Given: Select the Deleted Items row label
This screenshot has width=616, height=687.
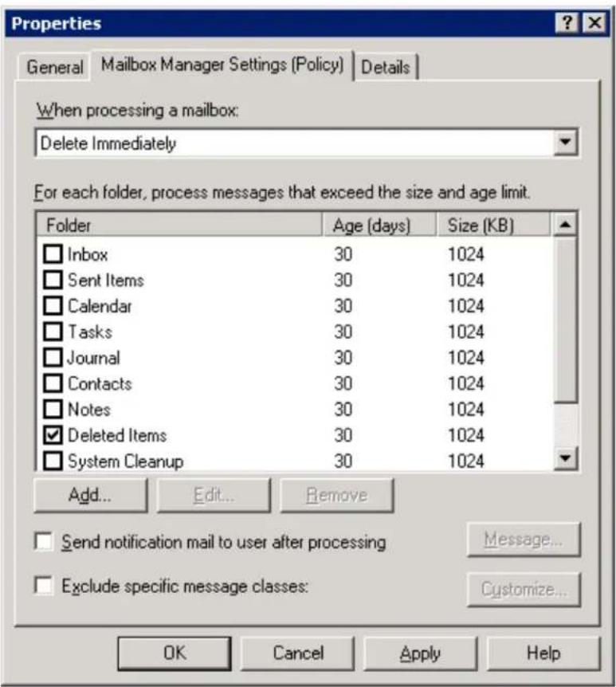Looking at the screenshot, I should click(x=117, y=435).
